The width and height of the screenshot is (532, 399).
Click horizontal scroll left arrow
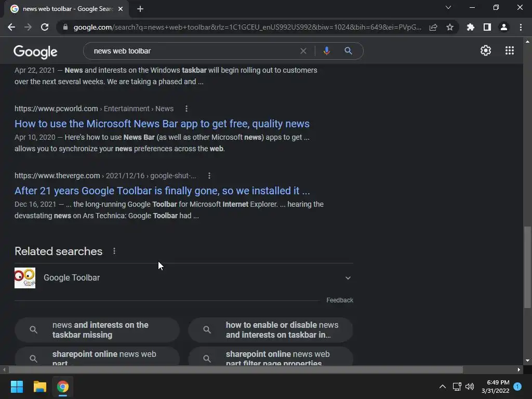pos(4,369)
